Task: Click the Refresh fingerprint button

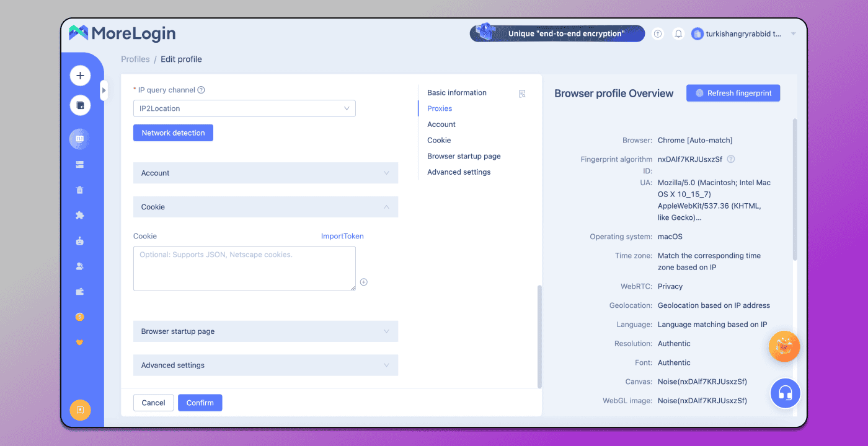Action: (733, 93)
